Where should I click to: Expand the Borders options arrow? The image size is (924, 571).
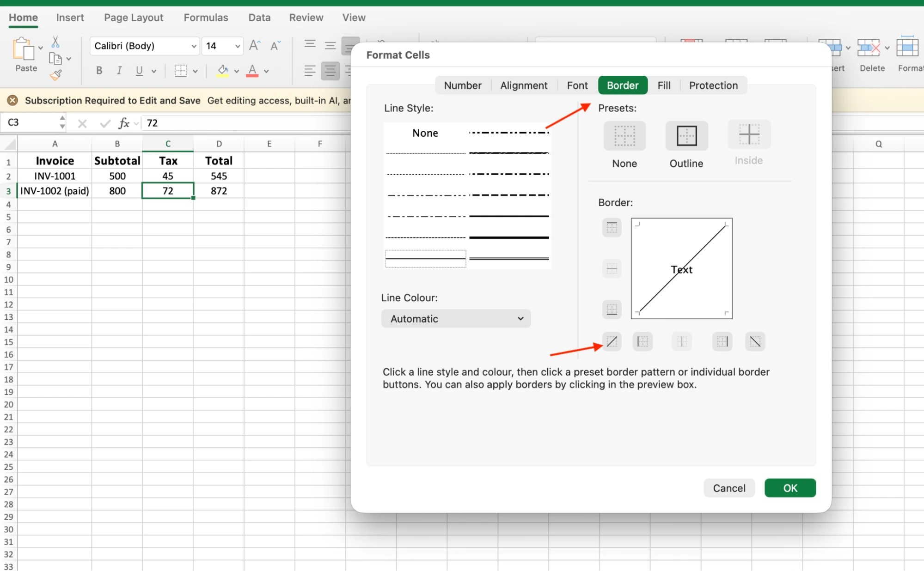[x=195, y=71]
